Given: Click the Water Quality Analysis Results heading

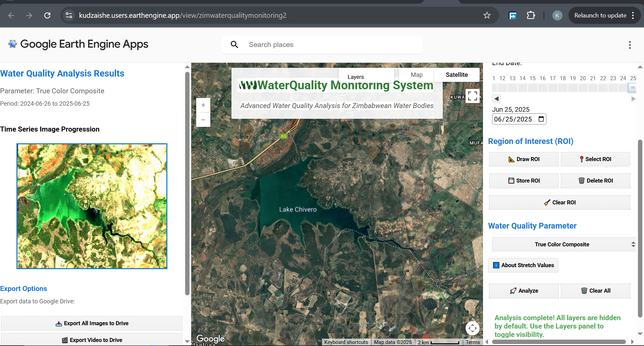Looking at the screenshot, I should point(62,73).
